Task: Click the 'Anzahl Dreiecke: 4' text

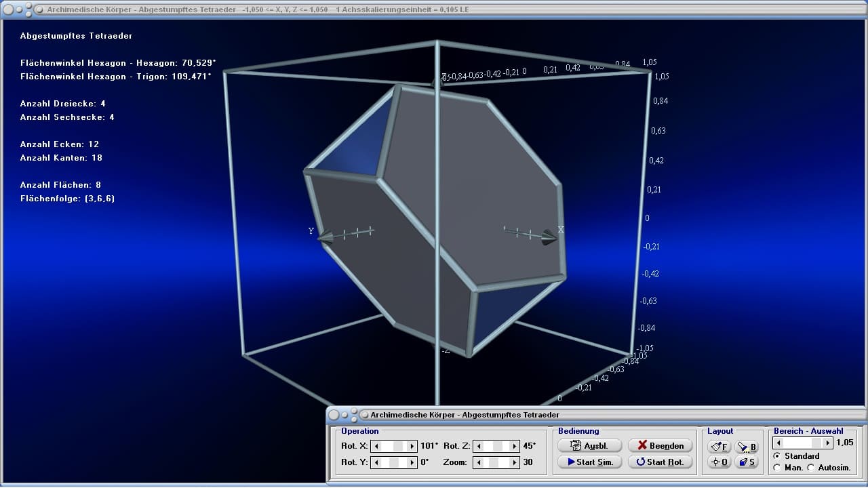Action: coord(63,104)
